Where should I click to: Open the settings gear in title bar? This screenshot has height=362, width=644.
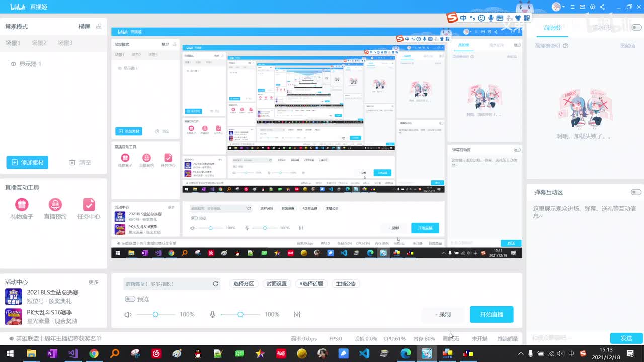click(592, 7)
